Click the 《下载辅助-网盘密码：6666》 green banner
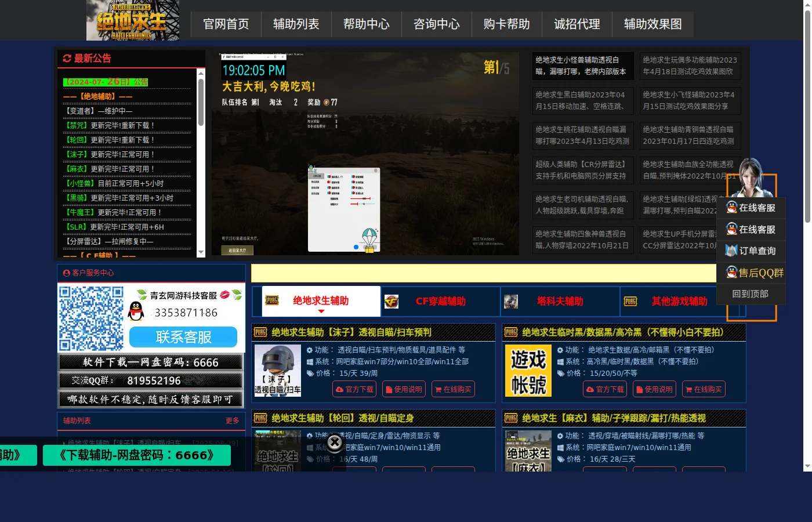This screenshot has width=812, height=522. (137, 455)
